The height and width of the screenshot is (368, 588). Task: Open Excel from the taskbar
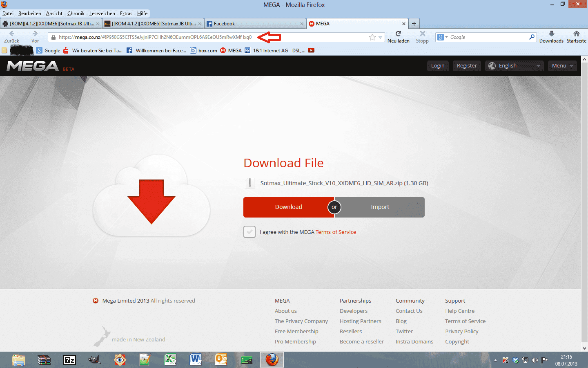tap(170, 360)
